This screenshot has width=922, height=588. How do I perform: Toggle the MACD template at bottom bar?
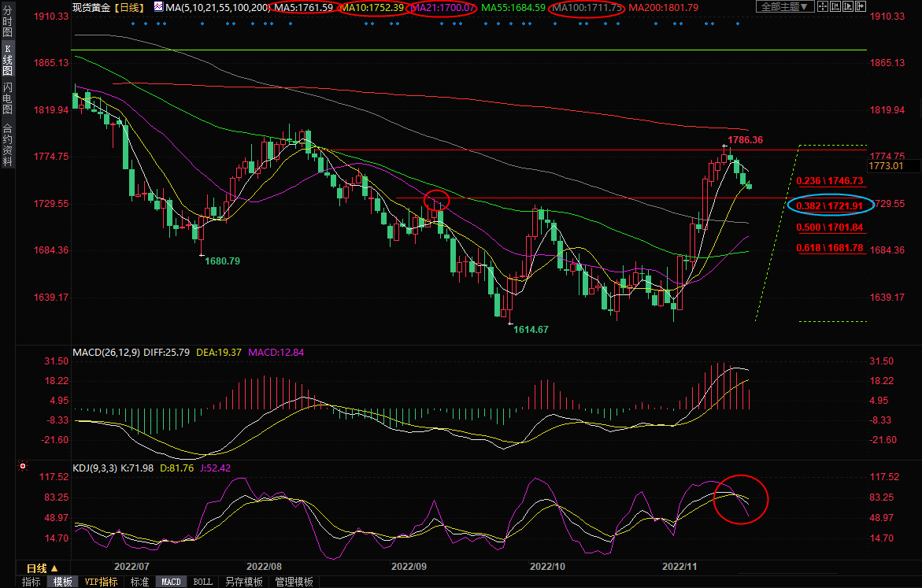(x=171, y=582)
